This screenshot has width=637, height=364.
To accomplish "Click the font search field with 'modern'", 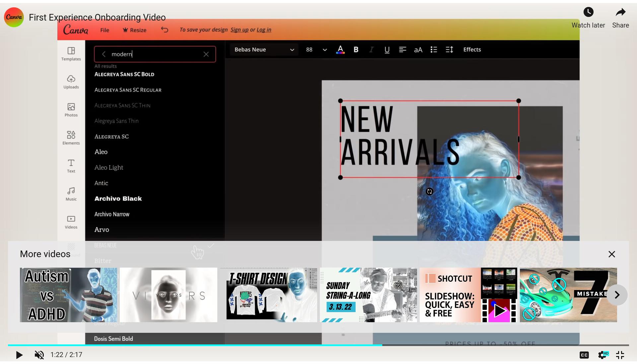I will tap(155, 54).
